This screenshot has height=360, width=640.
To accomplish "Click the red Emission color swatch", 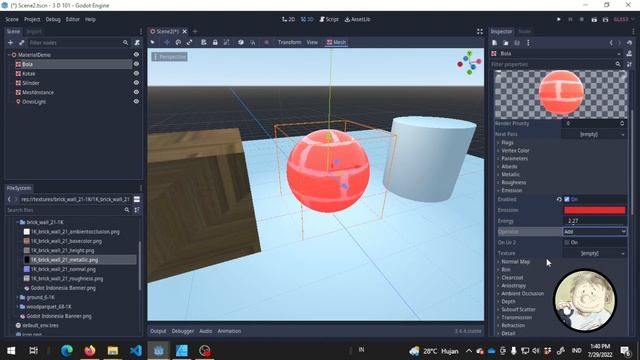I will click(x=594, y=210).
